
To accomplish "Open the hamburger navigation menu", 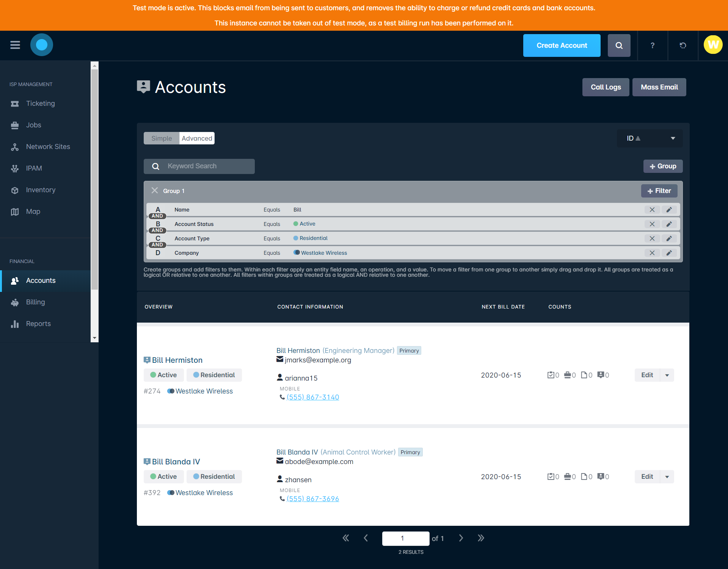I will click(15, 45).
